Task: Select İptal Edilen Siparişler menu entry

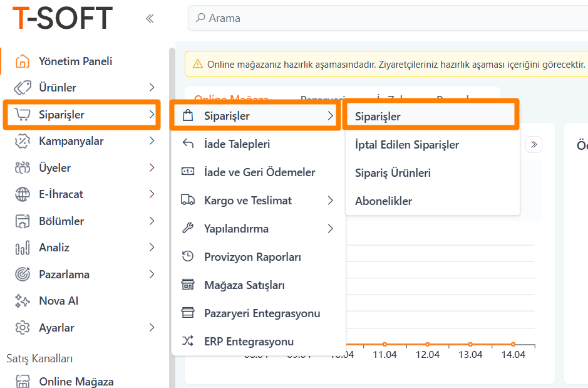Action: 406,145
